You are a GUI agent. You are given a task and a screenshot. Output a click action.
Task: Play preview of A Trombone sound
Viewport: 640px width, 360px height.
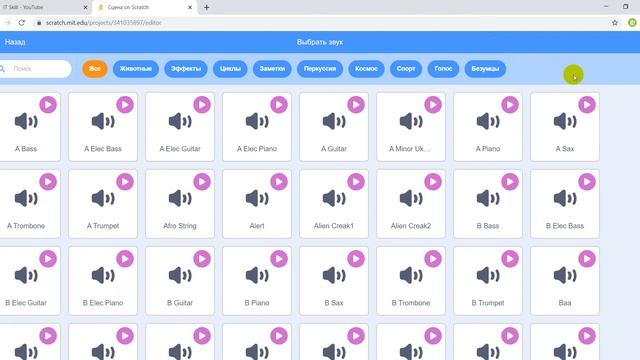[x=48, y=182]
